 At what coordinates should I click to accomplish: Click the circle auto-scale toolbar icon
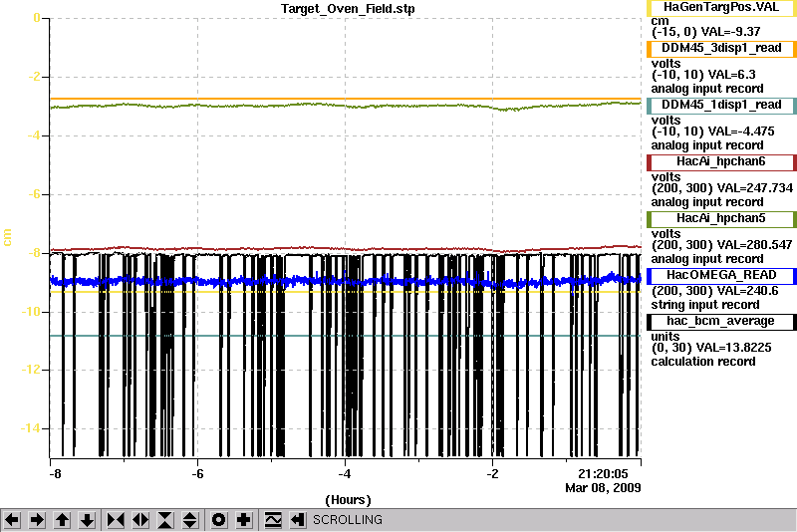(x=218, y=520)
